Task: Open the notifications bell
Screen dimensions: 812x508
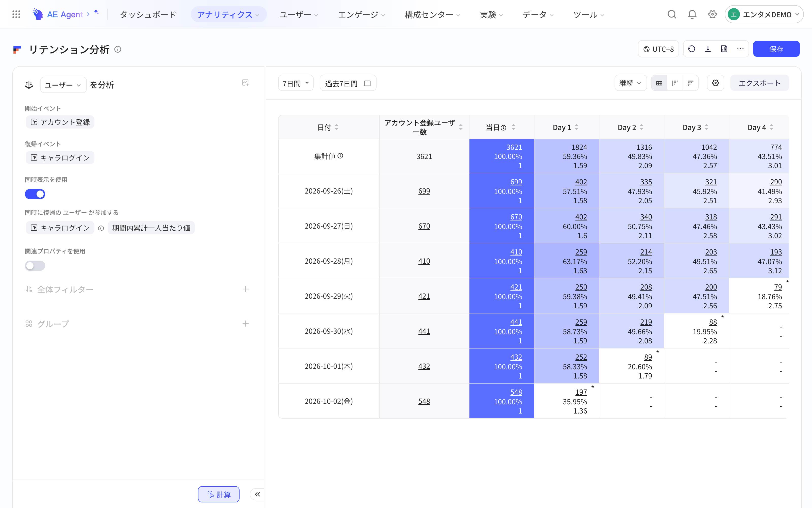Action: [x=692, y=14]
